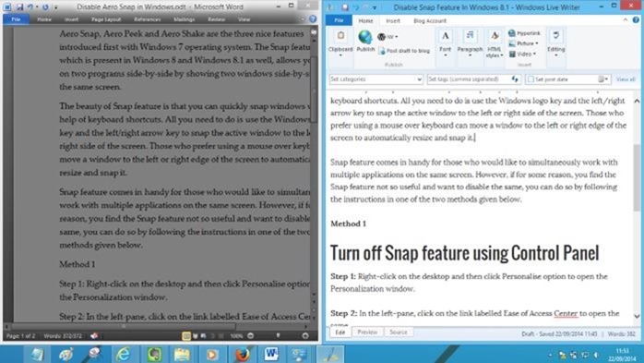
Task: Click the View all link
Action: tap(626, 79)
